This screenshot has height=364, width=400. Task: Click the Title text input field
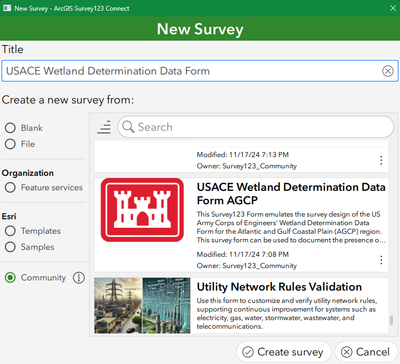[x=200, y=71]
